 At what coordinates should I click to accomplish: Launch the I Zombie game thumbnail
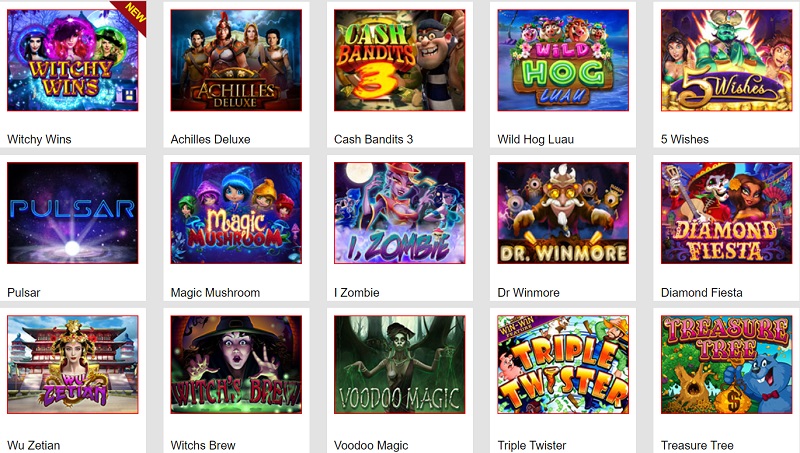tap(399, 213)
